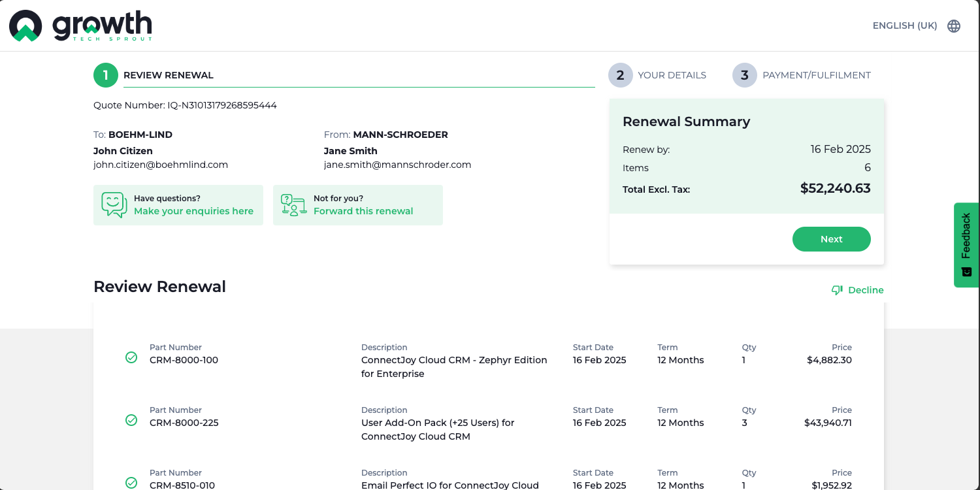Go to the Payment/Fulfilment step
The width and height of the screenshot is (980, 490).
coord(816,75)
